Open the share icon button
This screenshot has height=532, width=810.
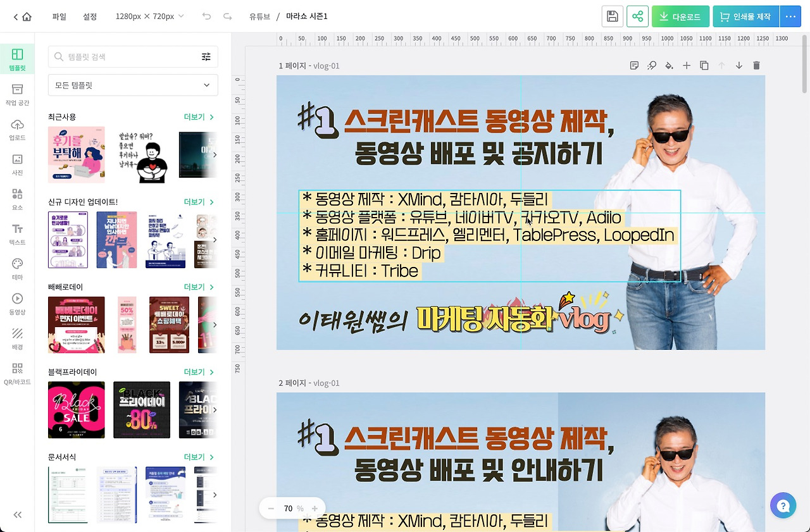(638, 16)
